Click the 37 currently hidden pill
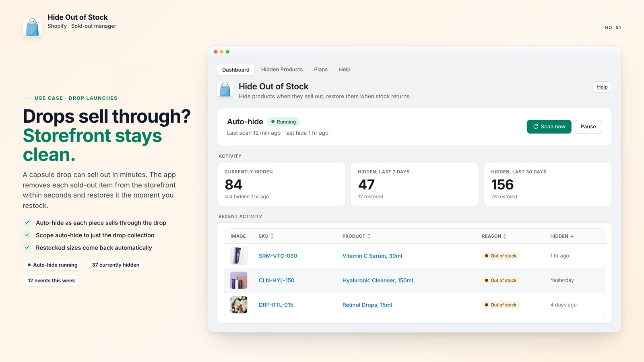Screen dimensions: 644x362 116,265
